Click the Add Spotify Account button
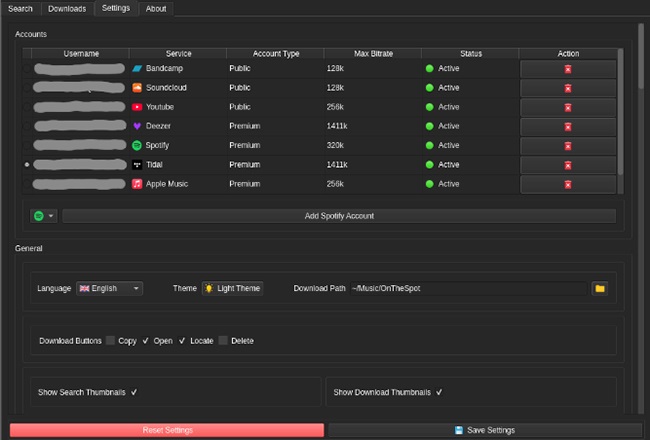The height and width of the screenshot is (440, 650). pos(339,216)
